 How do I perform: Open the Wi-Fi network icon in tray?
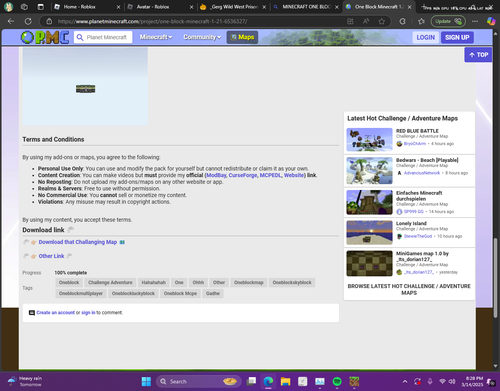442,381
